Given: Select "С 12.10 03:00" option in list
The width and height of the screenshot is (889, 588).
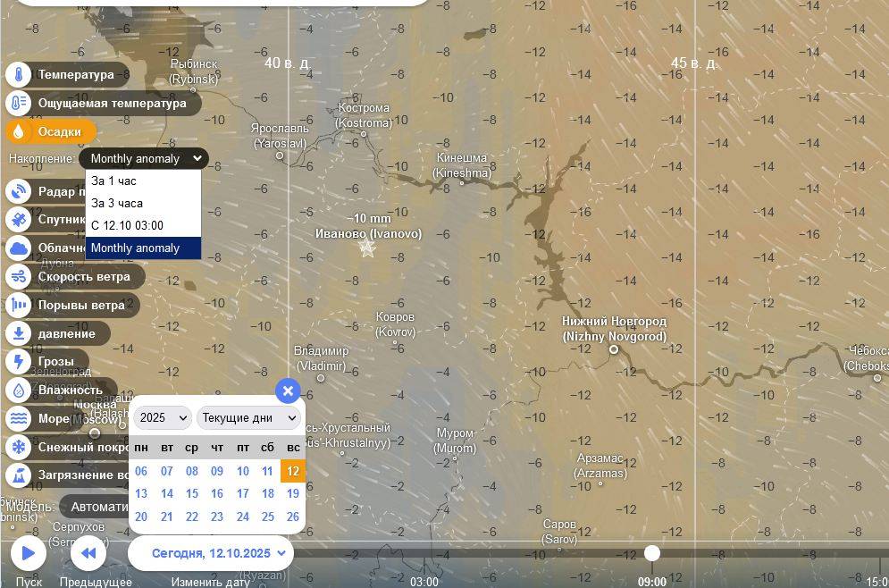Looking at the screenshot, I should pos(127,226).
